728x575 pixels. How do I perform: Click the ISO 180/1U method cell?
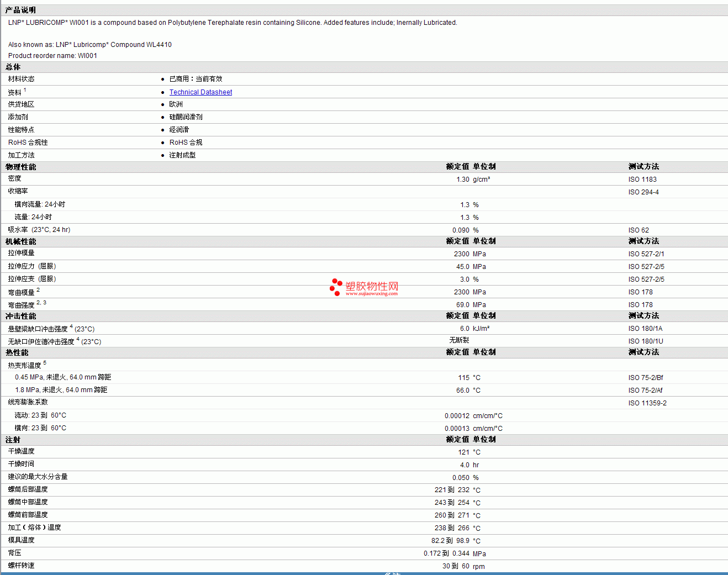(x=646, y=341)
